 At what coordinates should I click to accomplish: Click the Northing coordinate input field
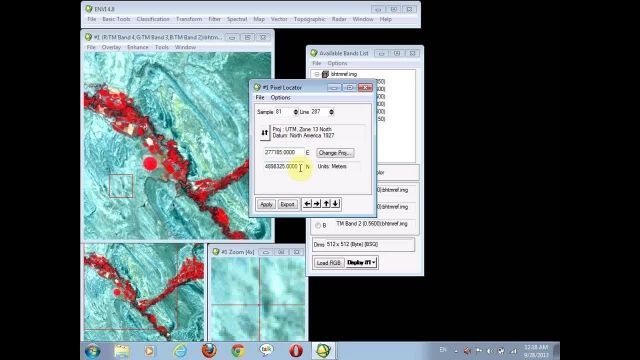pyautogui.click(x=284, y=167)
